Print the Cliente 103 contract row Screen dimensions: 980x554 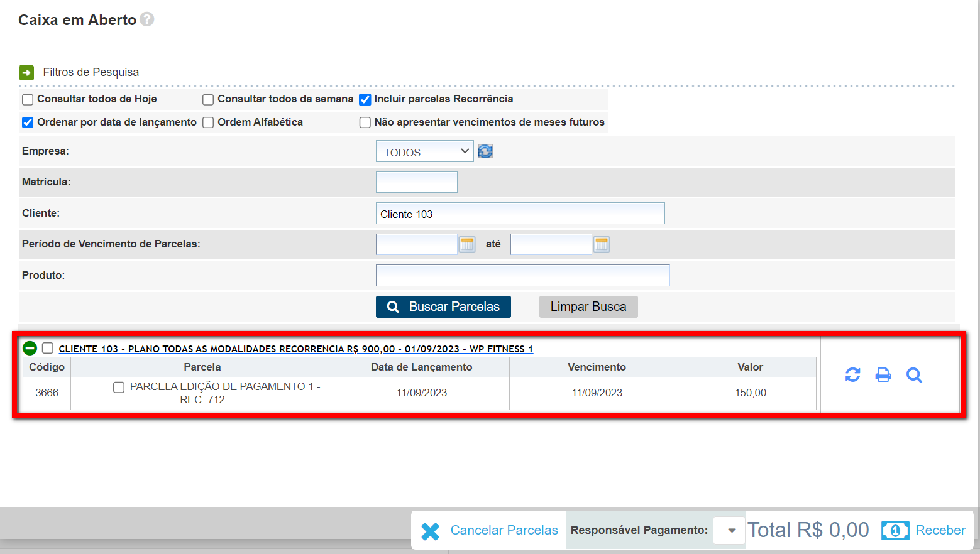tap(883, 375)
